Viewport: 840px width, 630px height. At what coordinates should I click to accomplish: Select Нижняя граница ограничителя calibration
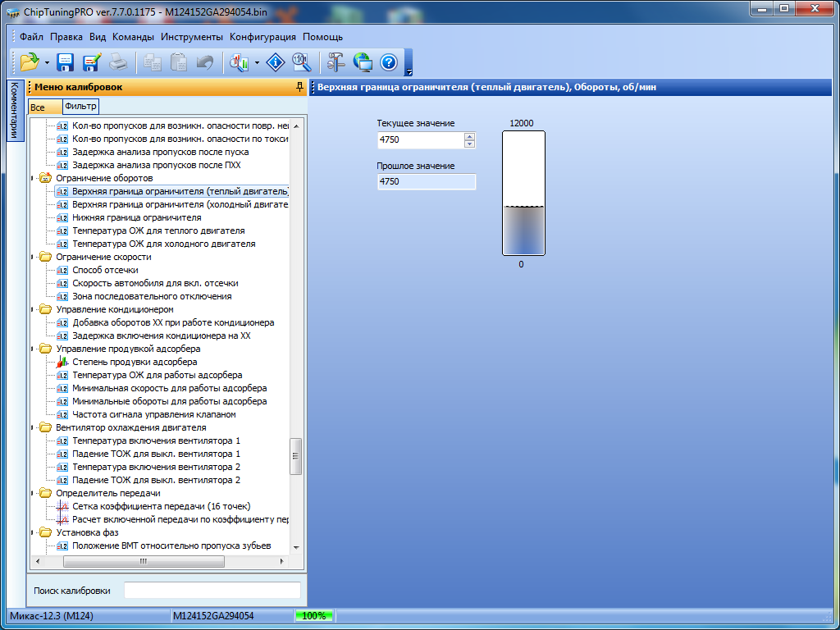tap(136, 217)
